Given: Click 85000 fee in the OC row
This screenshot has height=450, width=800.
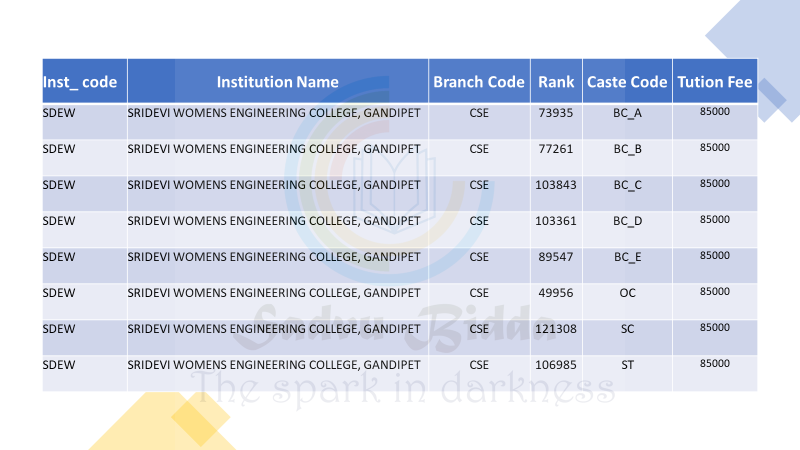Looking at the screenshot, I should (715, 291).
